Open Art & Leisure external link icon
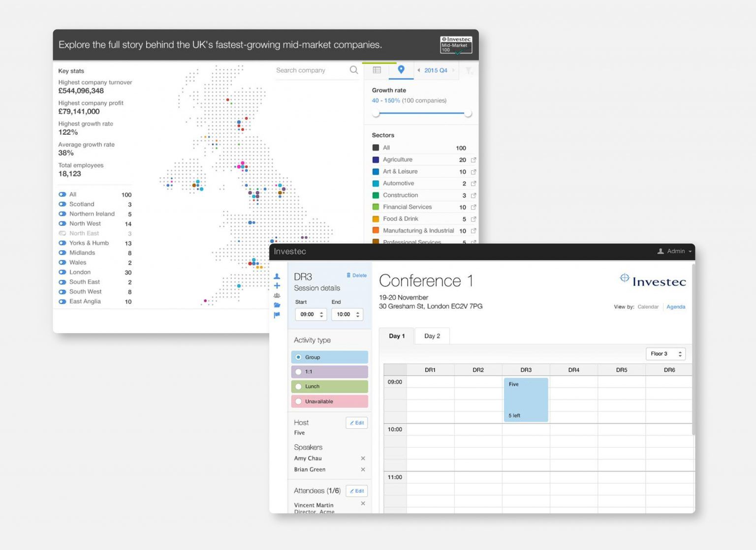Image resolution: width=756 pixels, height=550 pixels. 473,172
